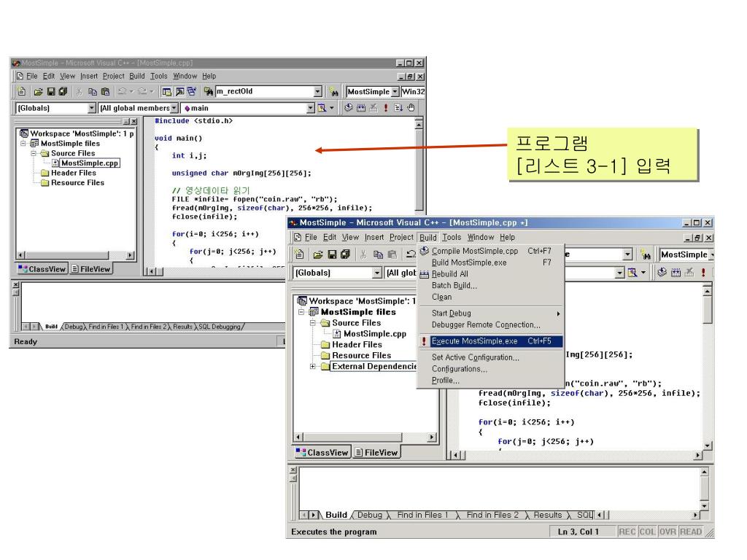Choose Profile... from Build menu
The height and width of the screenshot is (560, 747).
(491, 380)
